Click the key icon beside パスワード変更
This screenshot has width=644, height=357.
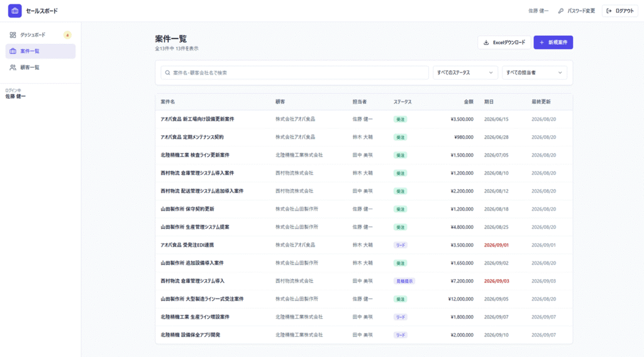point(560,11)
